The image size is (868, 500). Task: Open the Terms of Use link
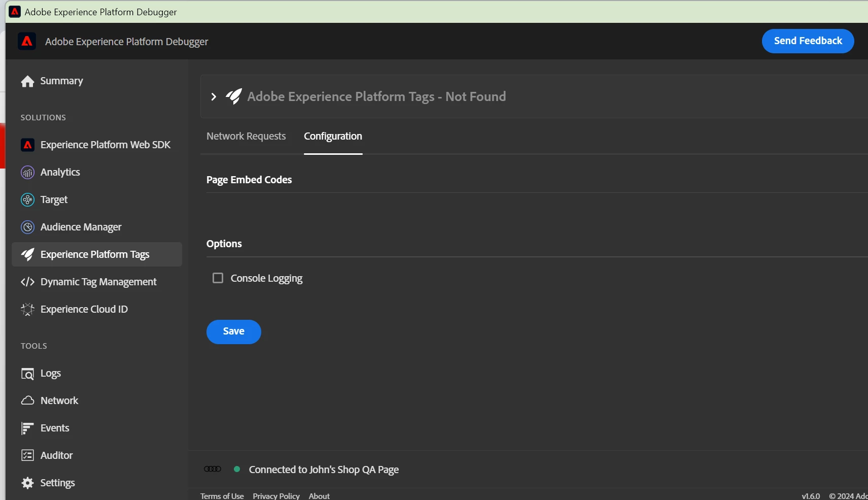tap(222, 496)
